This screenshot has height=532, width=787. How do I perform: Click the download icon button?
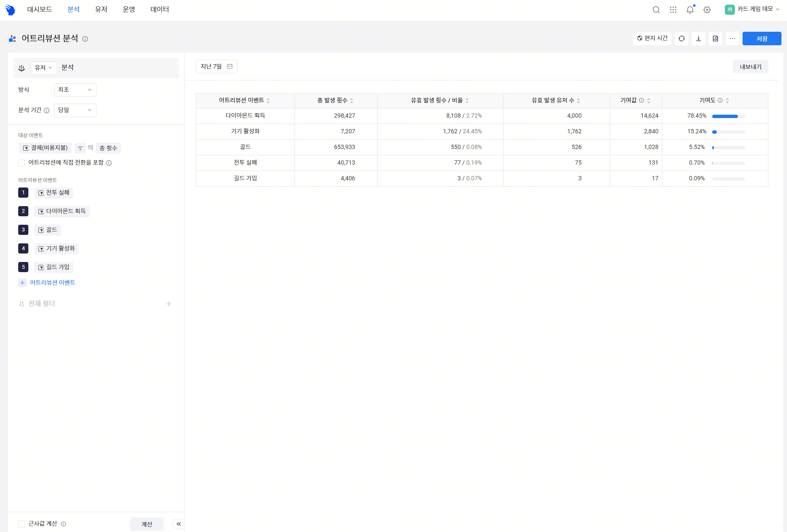699,39
